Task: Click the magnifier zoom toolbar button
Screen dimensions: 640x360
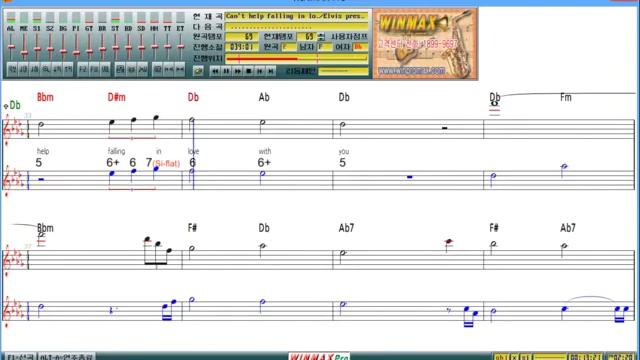Action: point(46,70)
